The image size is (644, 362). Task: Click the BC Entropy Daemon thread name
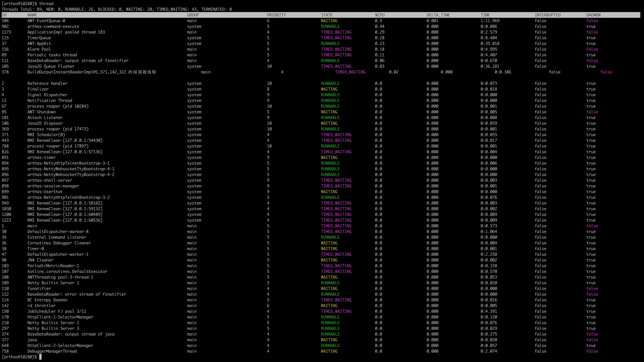pyautogui.click(x=47, y=300)
